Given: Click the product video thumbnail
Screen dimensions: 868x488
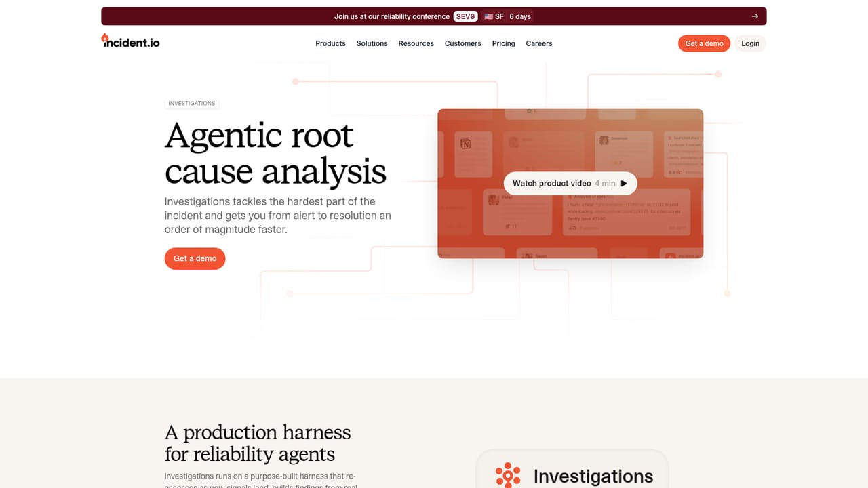Looking at the screenshot, I should 570,184.
